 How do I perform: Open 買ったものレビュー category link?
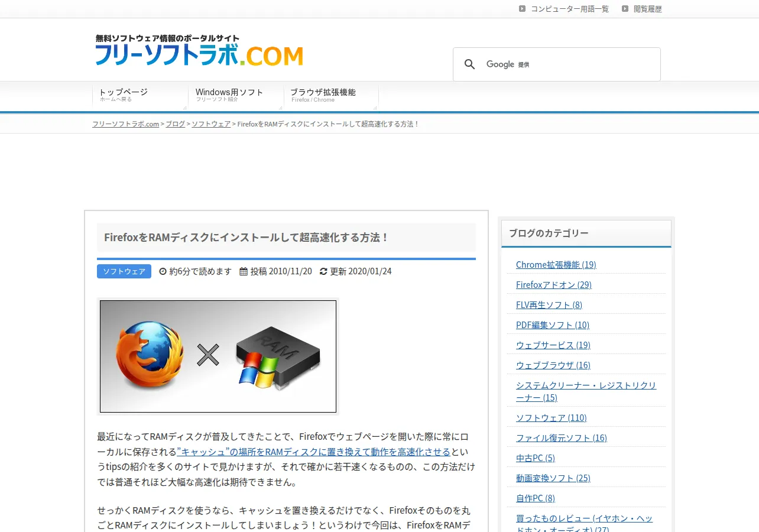click(585, 523)
